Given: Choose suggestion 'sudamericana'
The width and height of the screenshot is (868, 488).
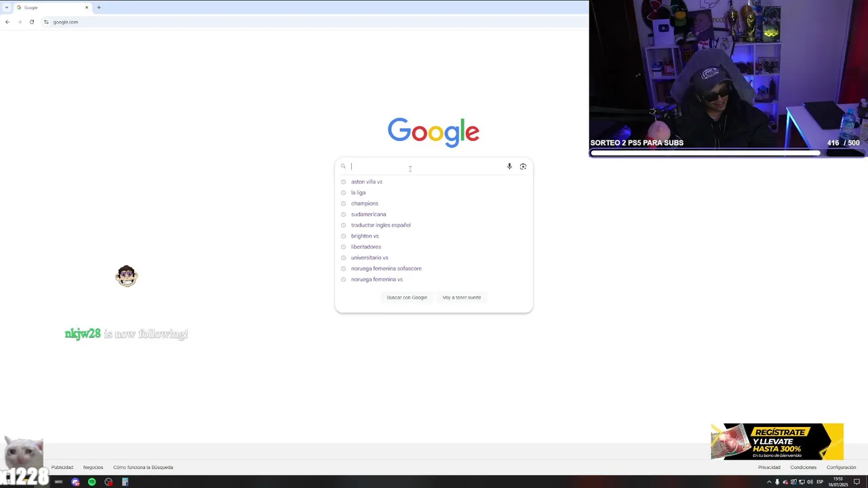Looking at the screenshot, I should (434, 214).
